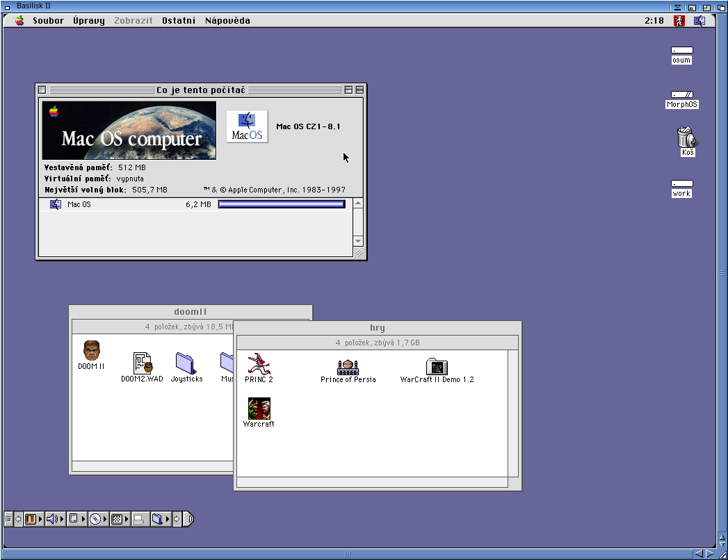Image resolution: width=728 pixels, height=560 pixels.
Task: Toggle windowshade on 'Co je tento počítač' window
Action: point(359,90)
